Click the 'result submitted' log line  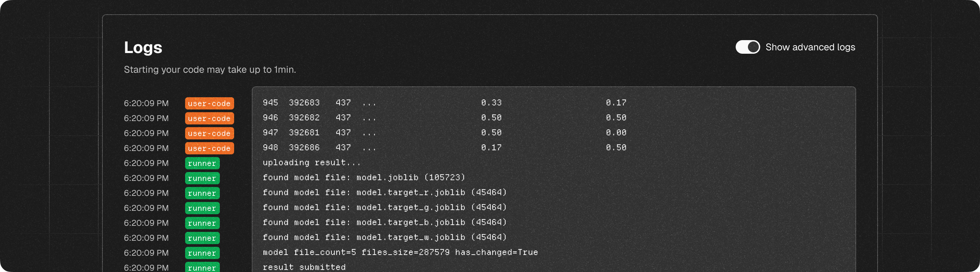click(x=304, y=267)
